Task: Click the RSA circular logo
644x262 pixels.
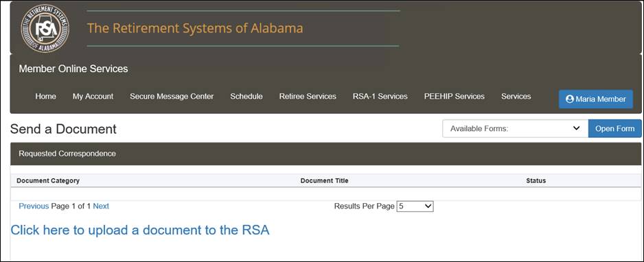Action: [x=45, y=28]
